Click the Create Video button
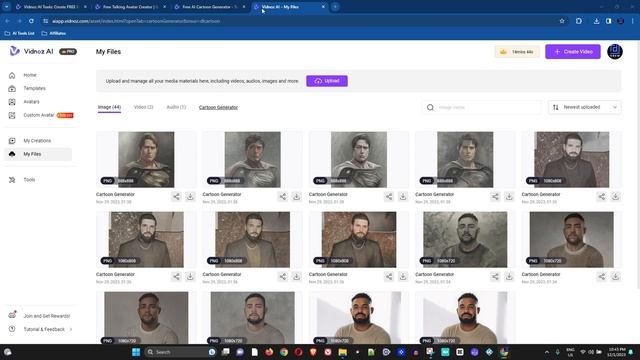640x360 pixels. tap(573, 52)
